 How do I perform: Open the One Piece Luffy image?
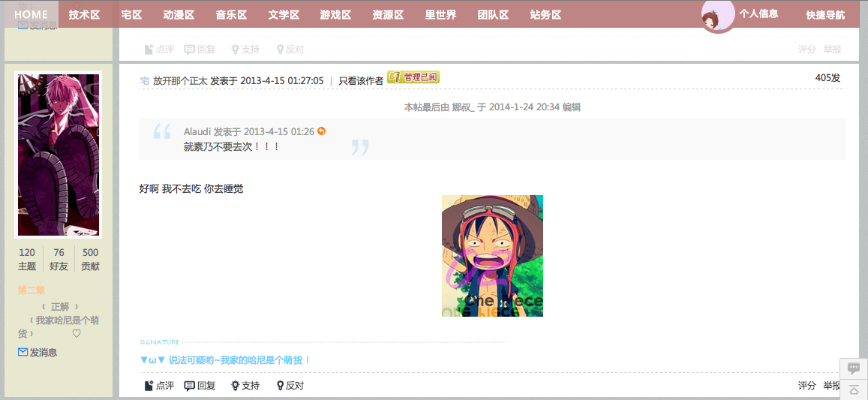click(x=492, y=256)
